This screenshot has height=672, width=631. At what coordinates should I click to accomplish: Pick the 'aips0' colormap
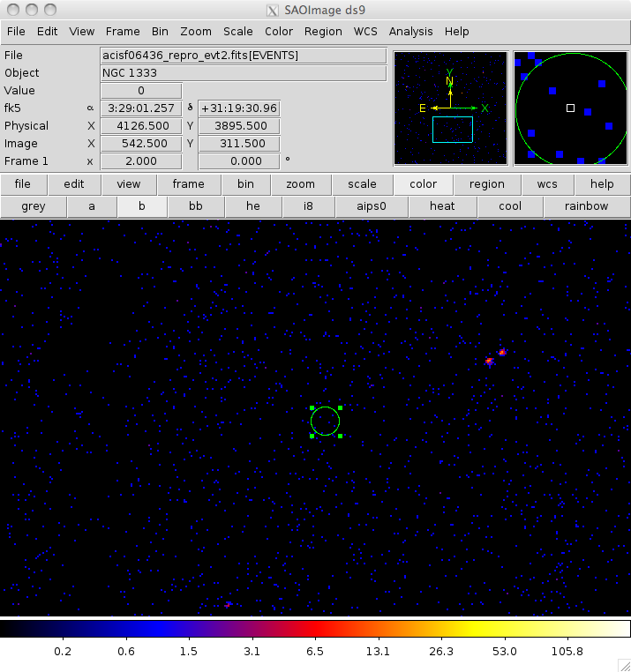click(x=370, y=206)
